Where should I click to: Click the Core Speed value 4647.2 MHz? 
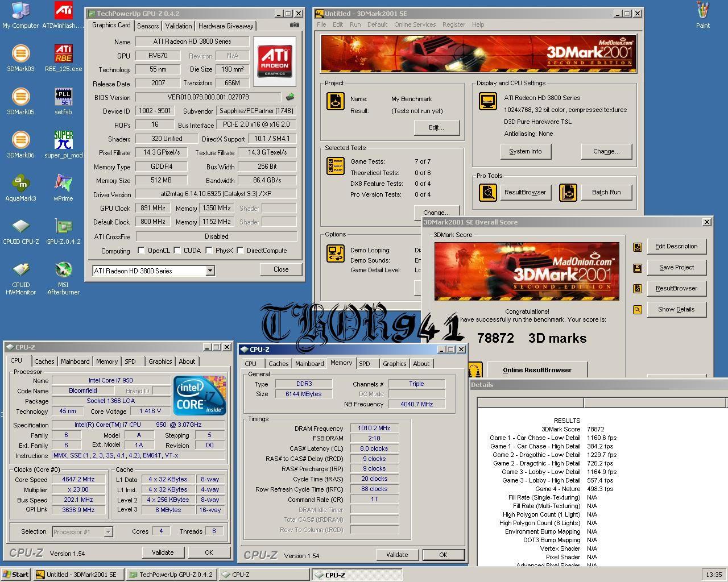pyautogui.click(x=78, y=479)
